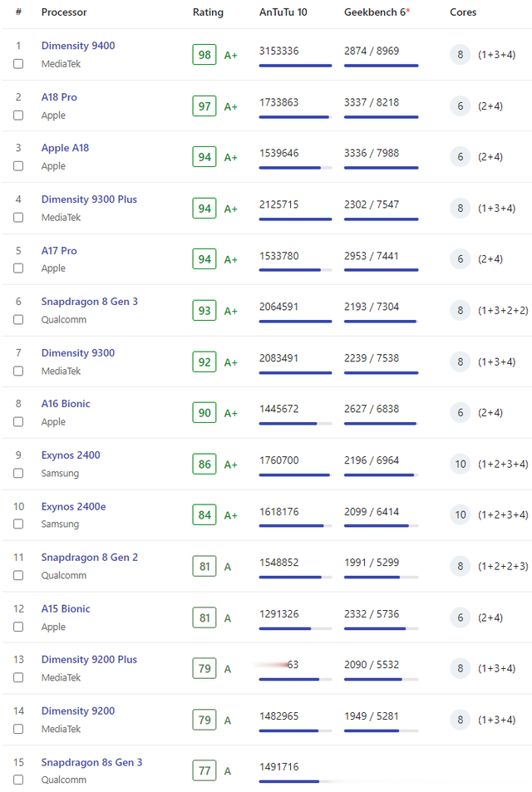532x792 pixels.
Task: Click the 10 cores badge for Exynos 2400
Action: coord(461,464)
